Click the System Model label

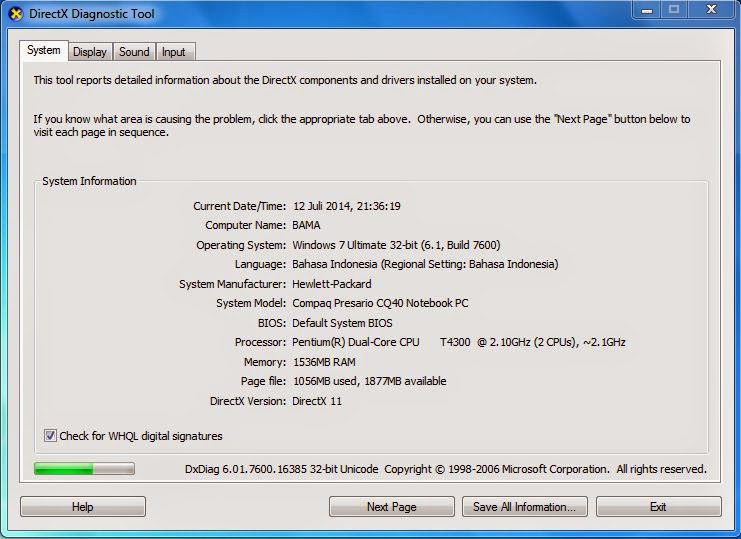tap(251, 303)
